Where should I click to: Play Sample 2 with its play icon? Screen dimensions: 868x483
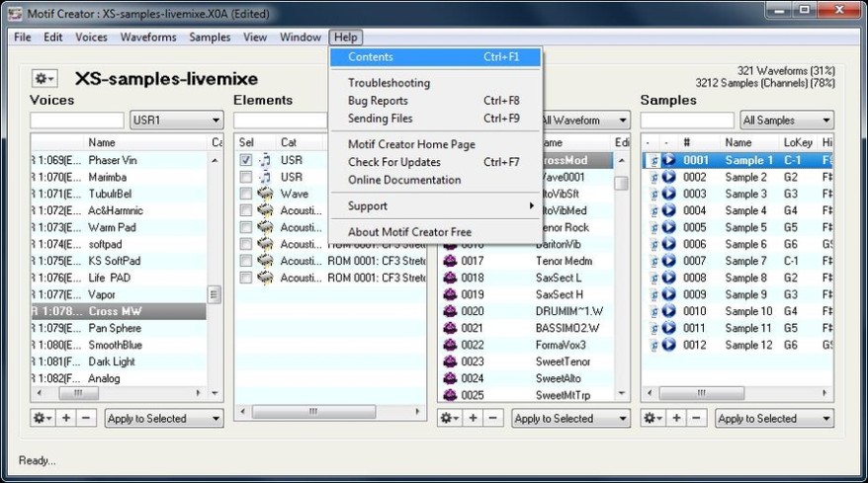tap(669, 177)
